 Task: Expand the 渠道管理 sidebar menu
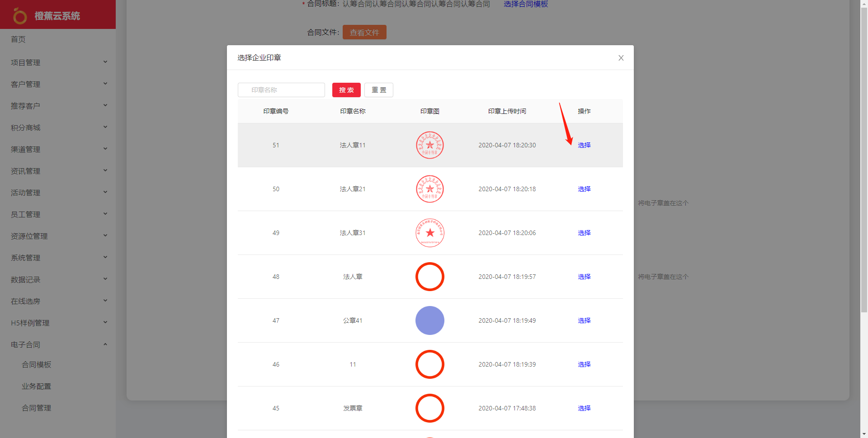pyautogui.click(x=58, y=149)
